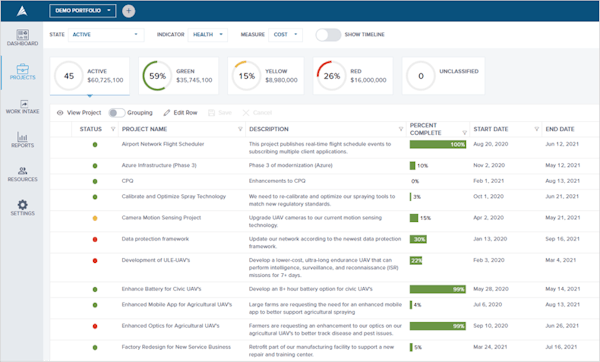600x362 pixels.
Task: Turn on the Grouping toggle
Action: (116, 113)
